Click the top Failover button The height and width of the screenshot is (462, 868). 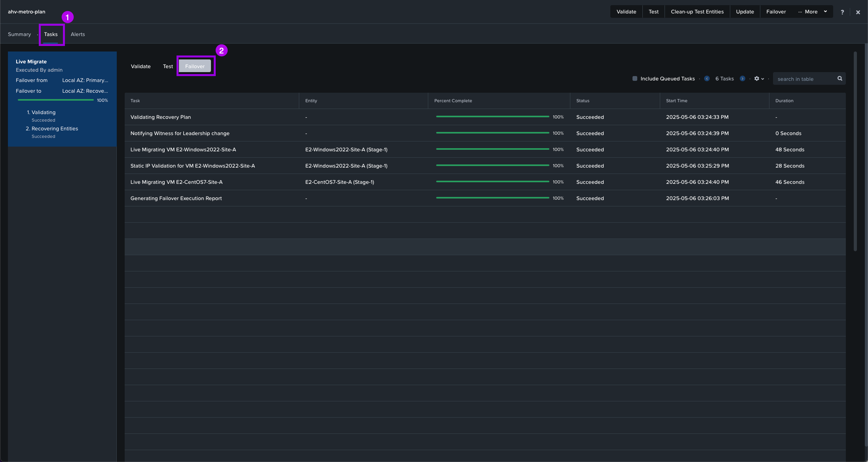(776, 11)
